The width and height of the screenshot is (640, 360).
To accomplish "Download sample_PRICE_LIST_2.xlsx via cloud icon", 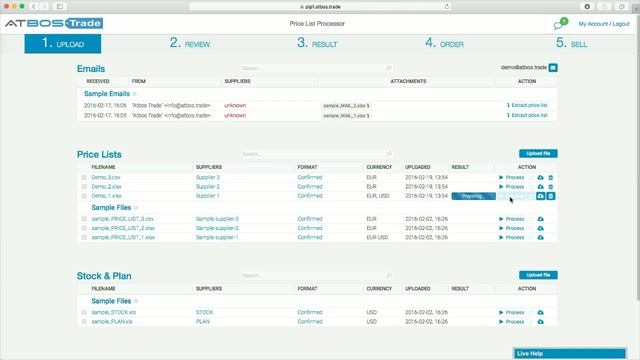I will [540, 228].
